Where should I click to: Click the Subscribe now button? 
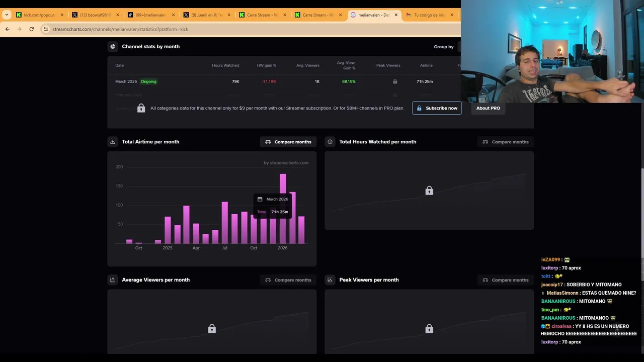click(437, 108)
